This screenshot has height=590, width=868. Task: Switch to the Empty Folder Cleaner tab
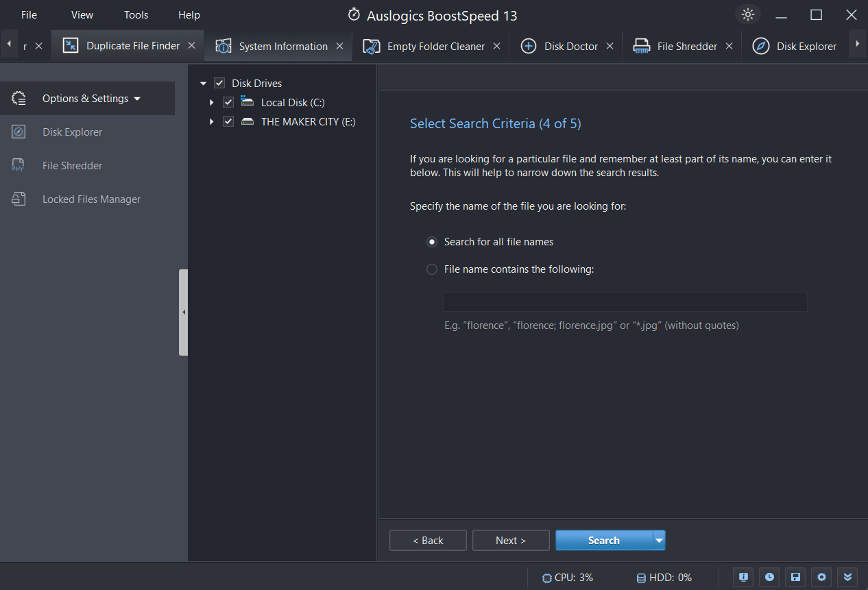431,47
